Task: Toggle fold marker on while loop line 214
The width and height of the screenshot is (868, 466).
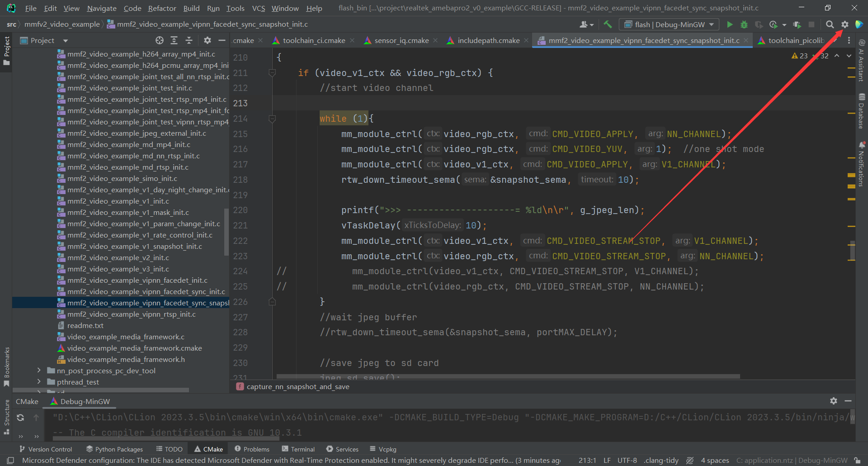Action: click(x=272, y=119)
